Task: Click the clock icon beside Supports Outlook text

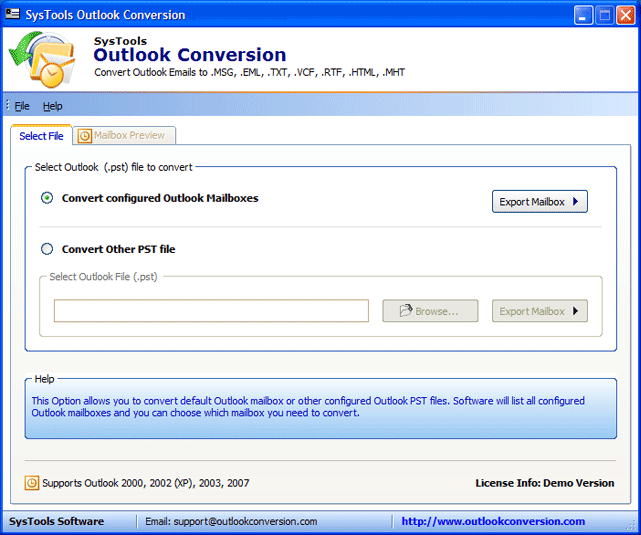Action: (x=32, y=483)
